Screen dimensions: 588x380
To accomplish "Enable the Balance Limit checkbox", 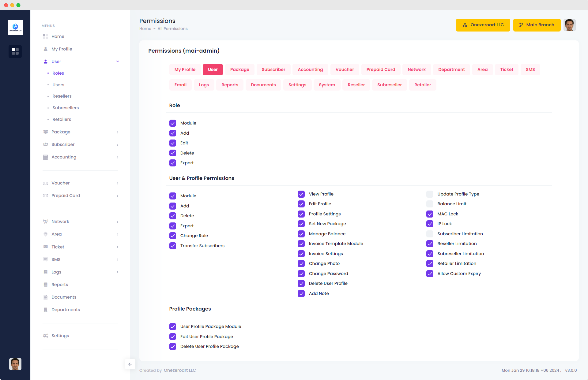I will tap(430, 204).
